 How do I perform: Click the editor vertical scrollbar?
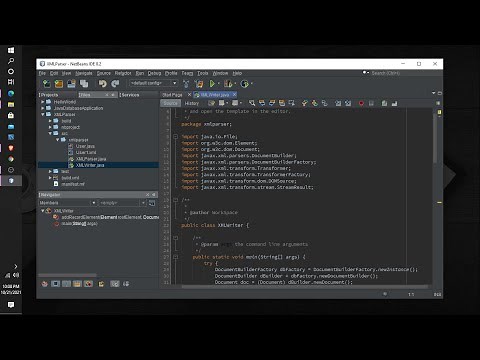[x=434, y=139]
